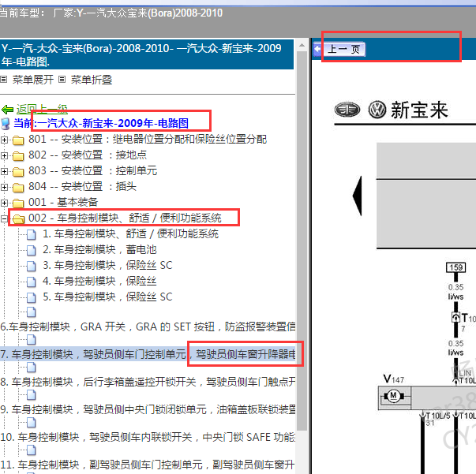476x474 pixels.
Task: Click document icon above item 11 副驾驶员侧
Action: 32,450
